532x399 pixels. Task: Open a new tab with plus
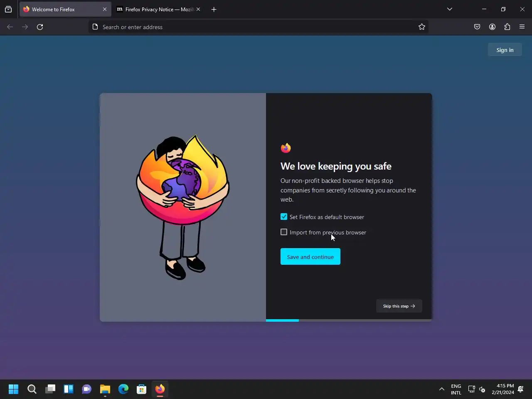pyautogui.click(x=214, y=9)
